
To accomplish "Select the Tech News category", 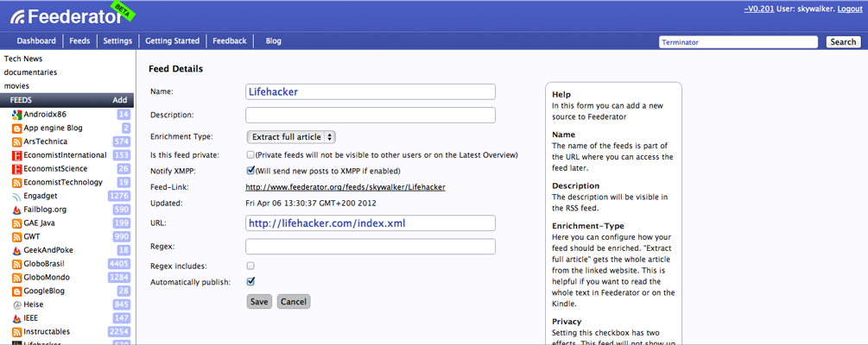I will click(23, 59).
